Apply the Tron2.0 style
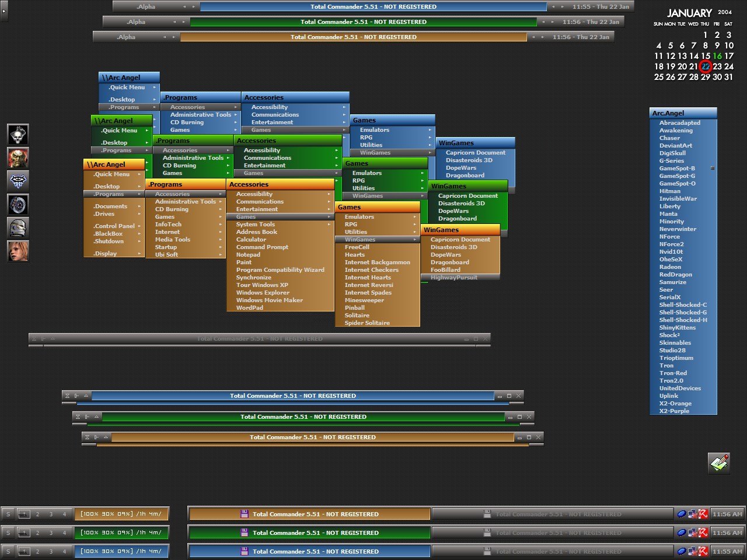 [x=683, y=381]
